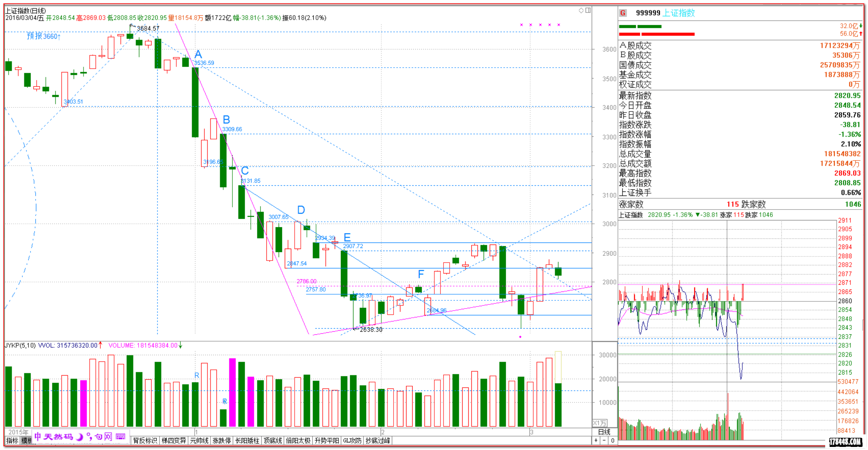Click the 0 reset button beside minus
Screen dimensions: 868x450
(x=612, y=440)
